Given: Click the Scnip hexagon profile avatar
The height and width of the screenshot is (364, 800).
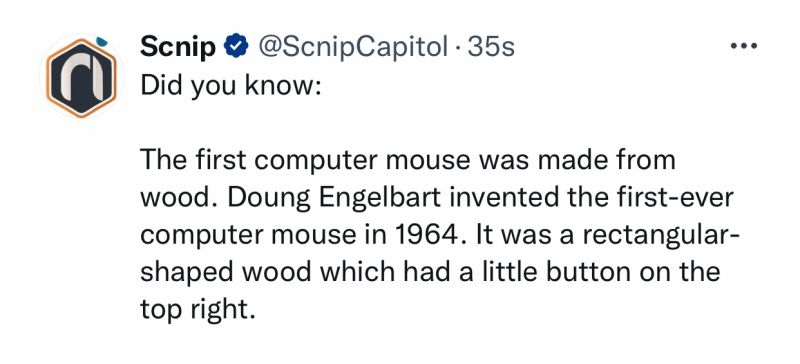Looking at the screenshot, I should [x=82, y=79].
